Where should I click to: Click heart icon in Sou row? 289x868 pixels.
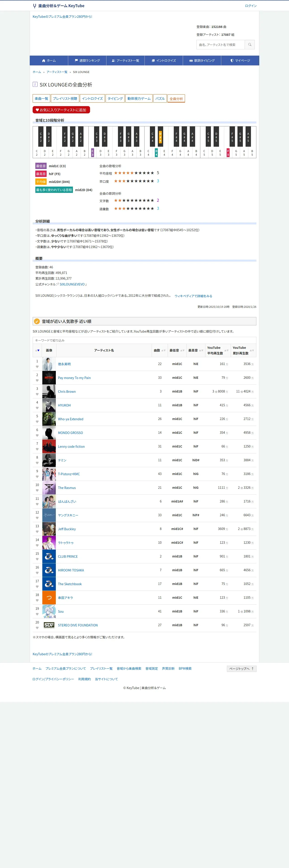[x=37, y=614]
